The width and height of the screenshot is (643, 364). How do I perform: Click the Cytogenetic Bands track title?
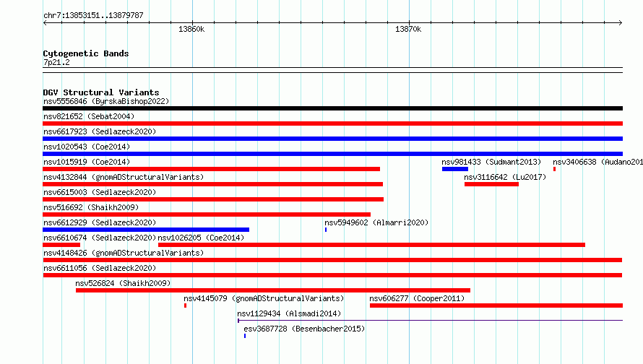(x=86, y=53)
